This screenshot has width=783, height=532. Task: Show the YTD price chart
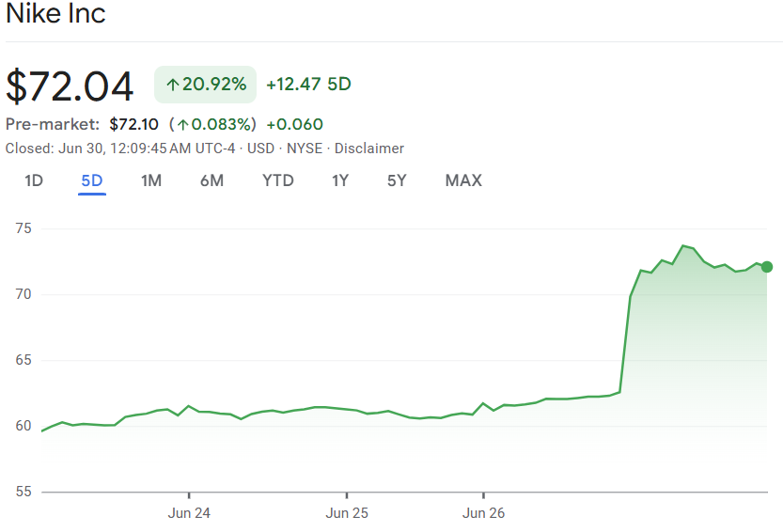pyautogui.click(x=277, y=180)
